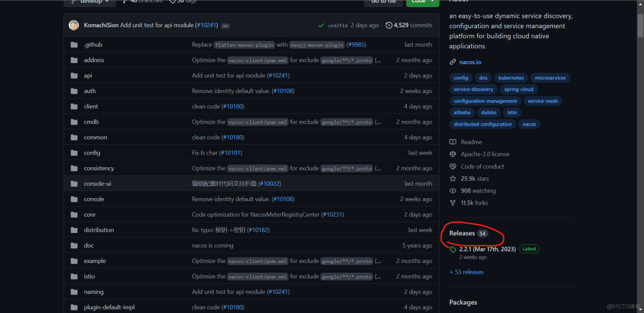The width and height of the screenshot is (644, 313).
Task: Click the folder icon beside console-ui
Action: 74,184
